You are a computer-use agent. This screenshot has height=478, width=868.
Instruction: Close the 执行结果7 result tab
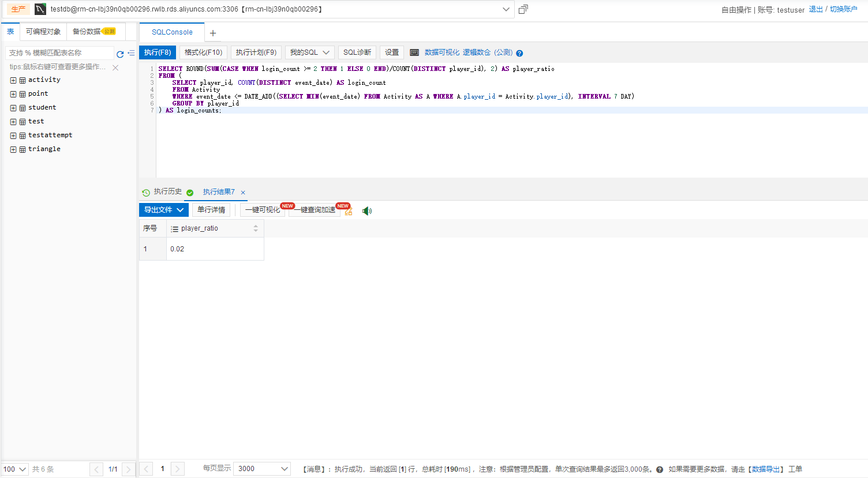(243, 193)
